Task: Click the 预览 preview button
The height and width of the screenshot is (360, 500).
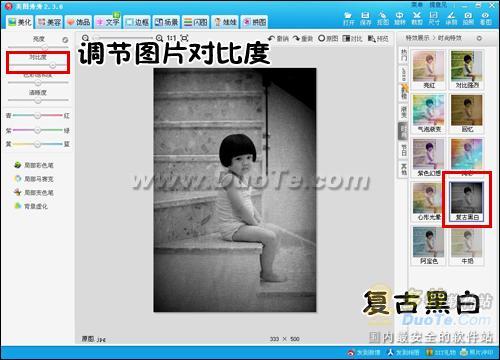Action: pos(378,39)
